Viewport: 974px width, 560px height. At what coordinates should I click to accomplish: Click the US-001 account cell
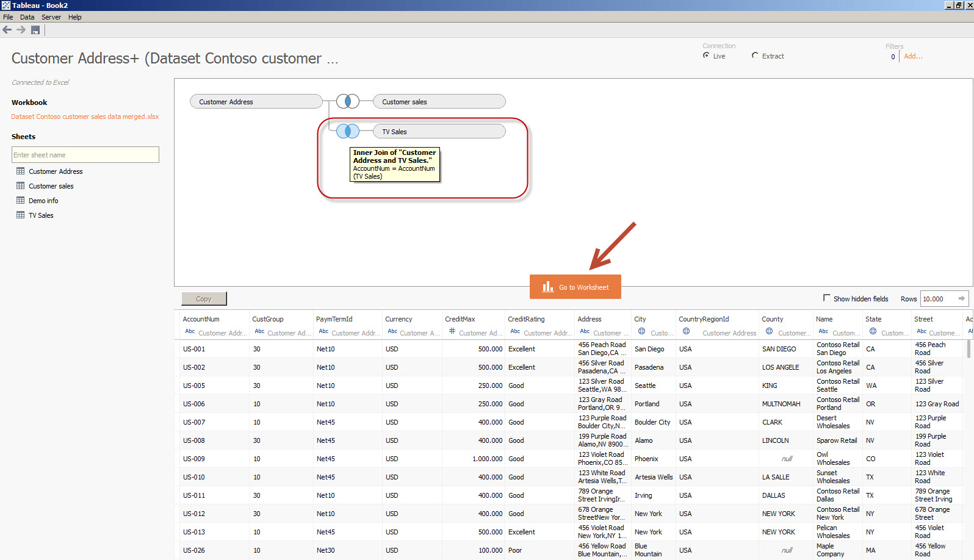[194, 349]
